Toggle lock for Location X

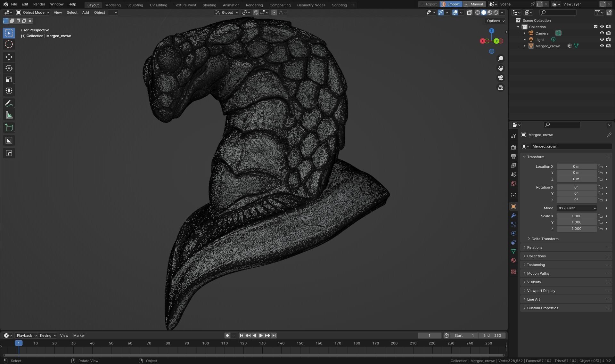600,166
